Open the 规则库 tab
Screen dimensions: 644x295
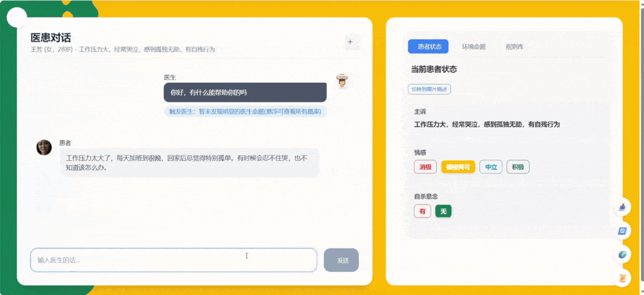coord(515,46)
